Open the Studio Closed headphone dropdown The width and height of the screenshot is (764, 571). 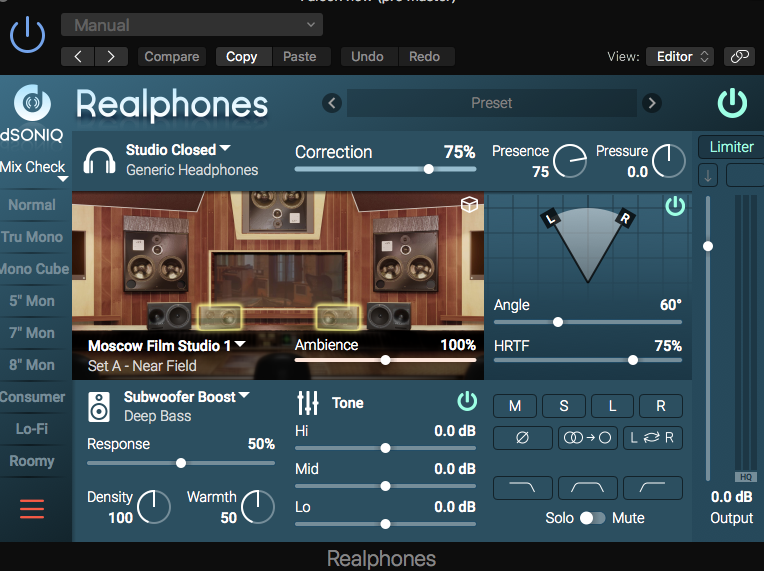pyautogui.click(x=178, y=150)
